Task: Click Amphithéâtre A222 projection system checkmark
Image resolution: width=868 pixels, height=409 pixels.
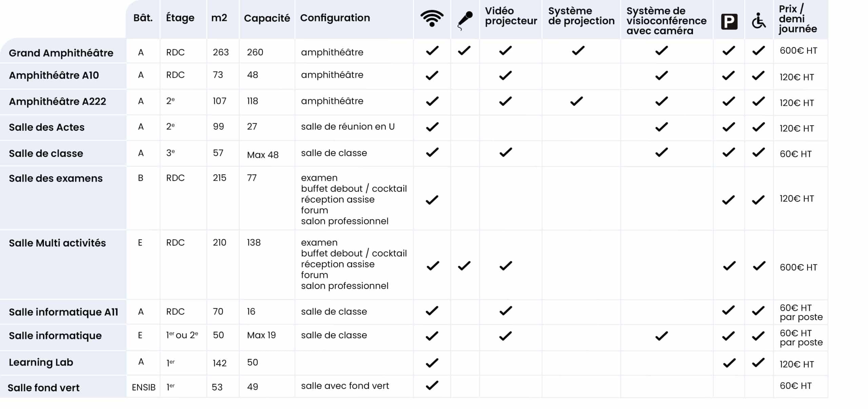Action: [576, 101]
